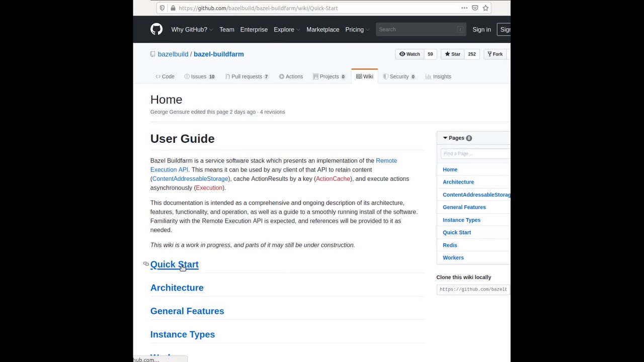
Task: Go to Architecture in Pages sidebar
Action: pos(458,182)
